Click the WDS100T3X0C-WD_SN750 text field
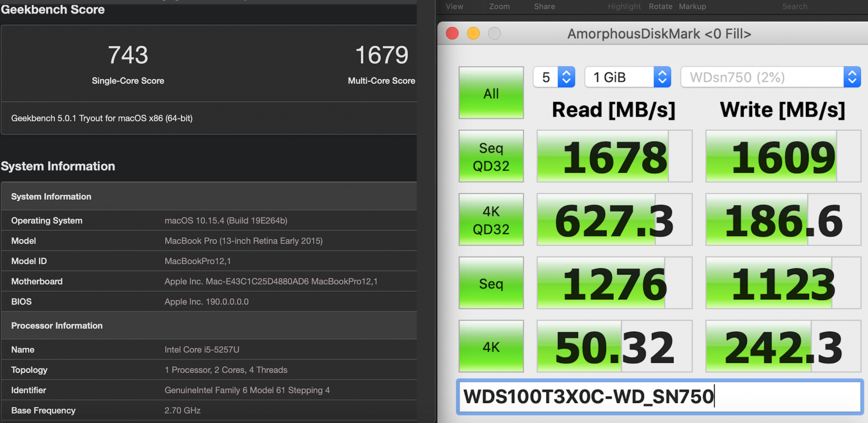Viewport: 868px width, 423px height. [660, 396]
